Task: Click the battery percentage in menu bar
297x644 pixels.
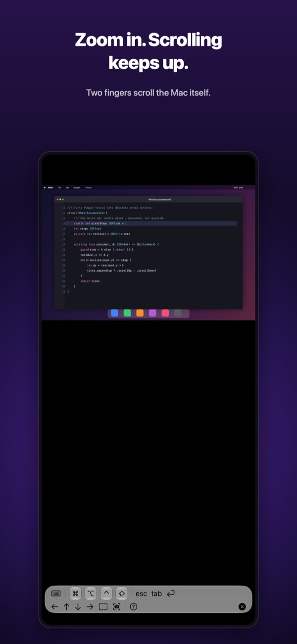Action: coord(236,188)
